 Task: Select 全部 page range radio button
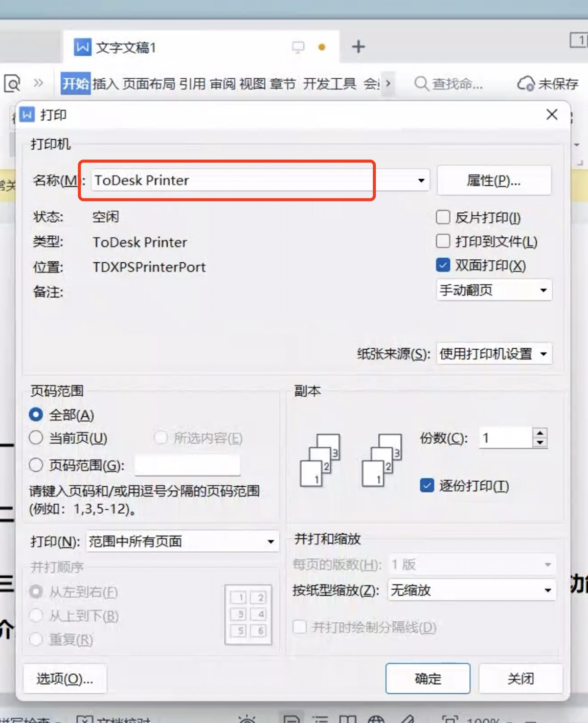coord(36,414)
